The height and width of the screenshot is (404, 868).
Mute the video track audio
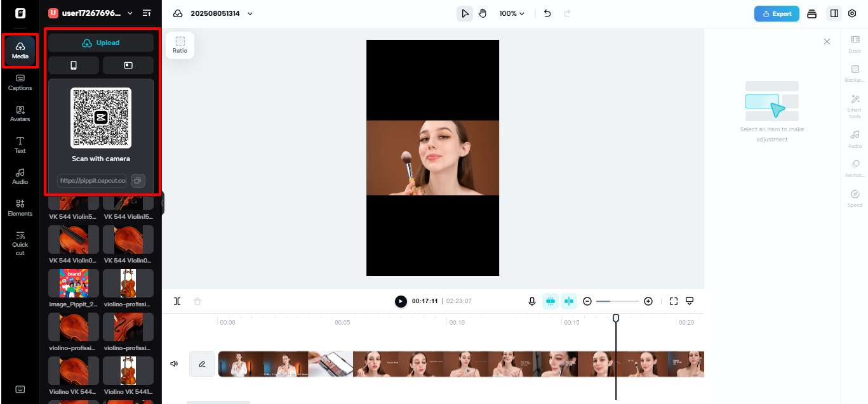coord(174,363)
